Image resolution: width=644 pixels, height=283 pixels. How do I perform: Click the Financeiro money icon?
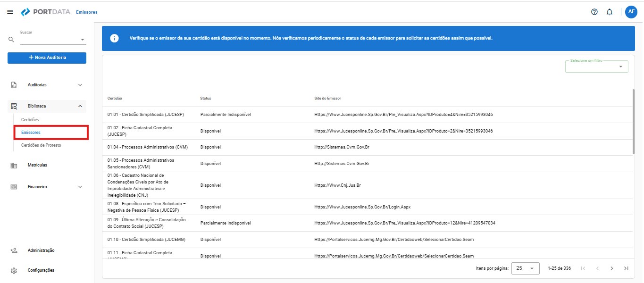[x=14, y=187]
